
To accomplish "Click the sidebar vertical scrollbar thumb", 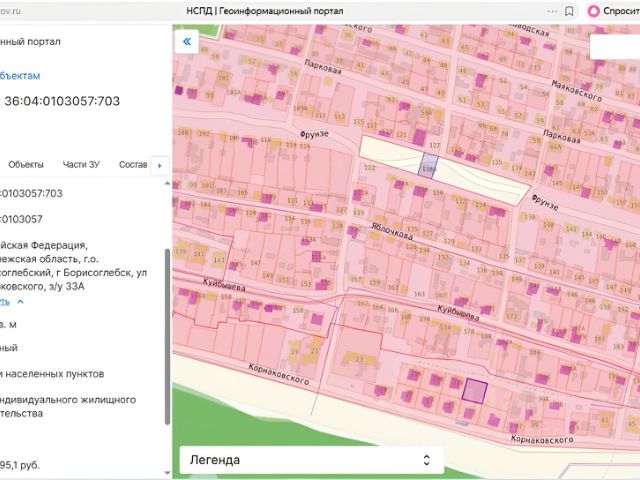I will coord(167,337).
